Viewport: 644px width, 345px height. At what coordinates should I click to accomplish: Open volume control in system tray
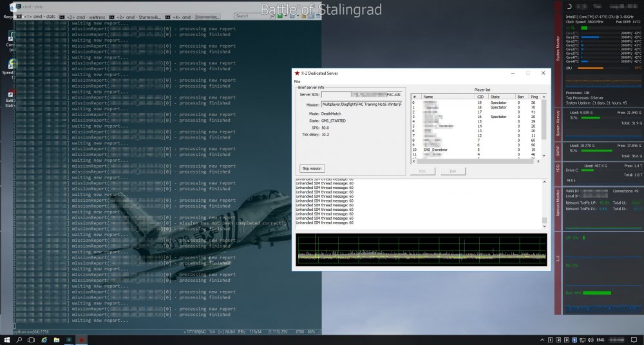coord(591,340)
